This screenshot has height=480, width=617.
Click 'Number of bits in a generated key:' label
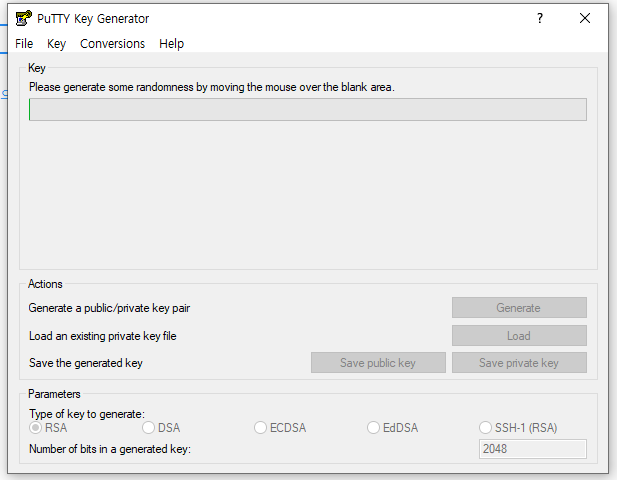click(110, 449)
